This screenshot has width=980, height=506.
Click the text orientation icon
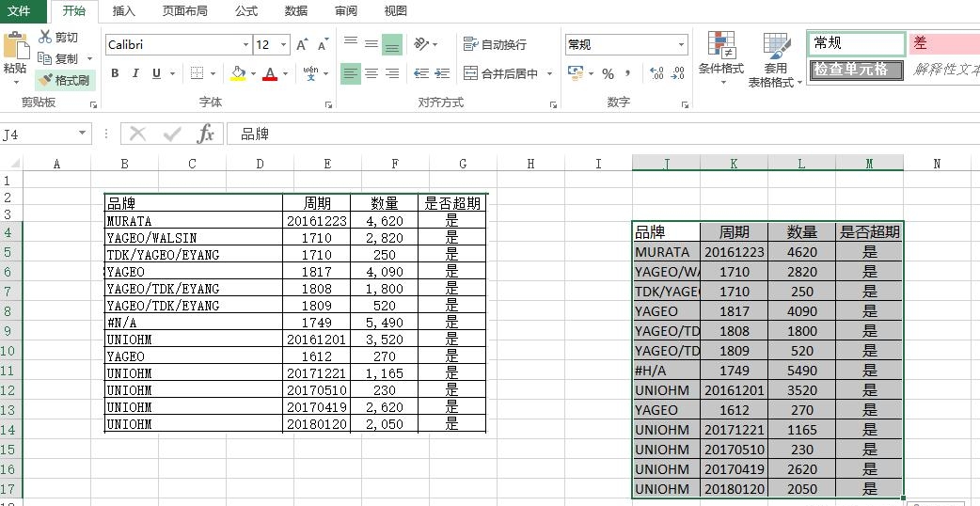pyautogui.click(x=422, y=44)
